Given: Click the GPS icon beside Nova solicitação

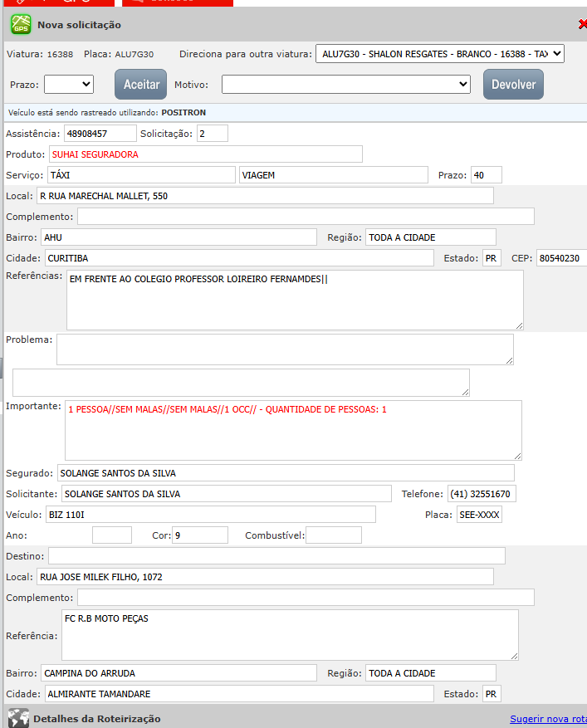Looking at the screenshot, I should [21, 24].
